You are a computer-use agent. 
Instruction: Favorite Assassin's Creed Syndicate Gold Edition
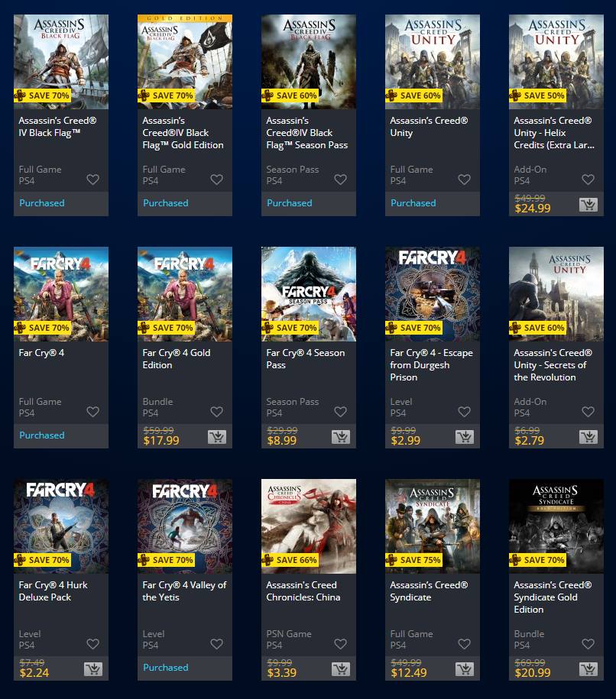588,644
